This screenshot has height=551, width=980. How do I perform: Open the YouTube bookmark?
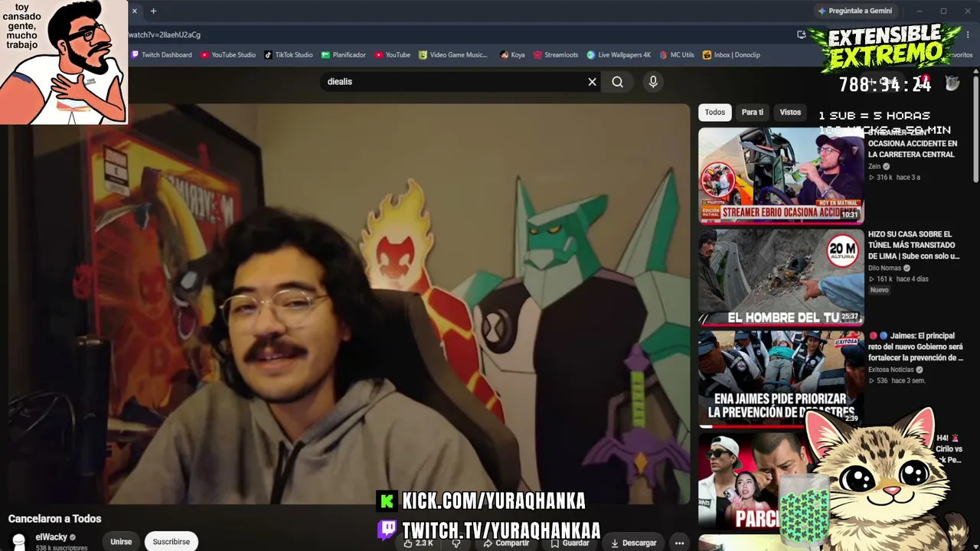coord(393,55)
